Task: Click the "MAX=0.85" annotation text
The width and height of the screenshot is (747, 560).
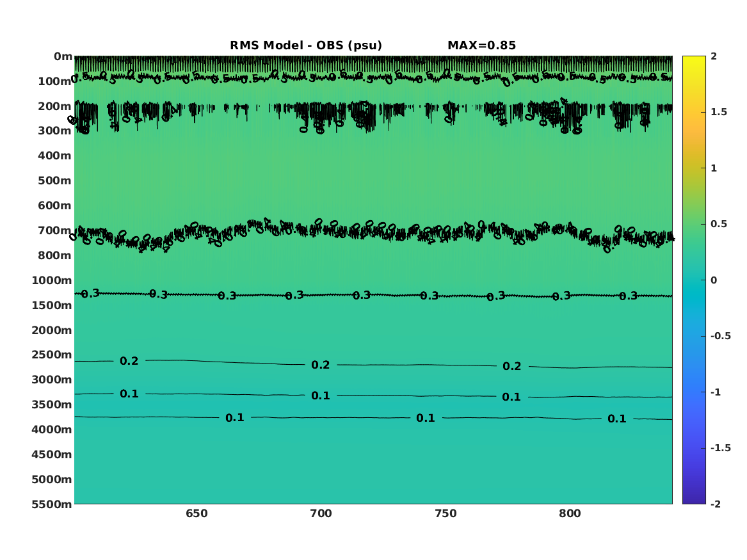Action: click(x=481, y=45)
